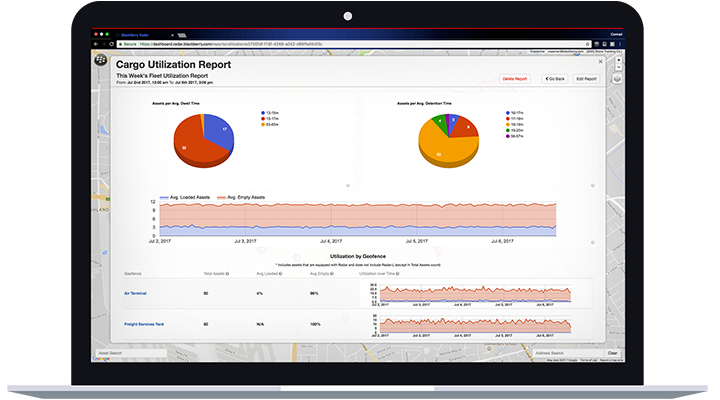Click the browser back arrow

(98, 44)
